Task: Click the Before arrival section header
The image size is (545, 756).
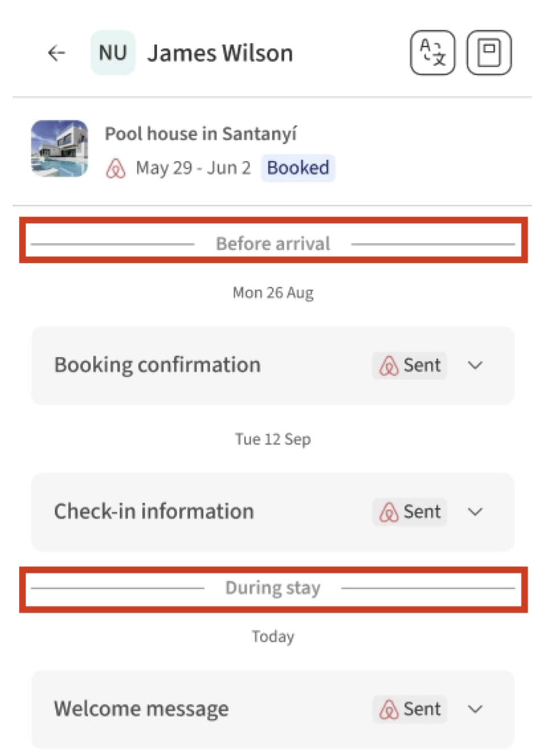Action: pyautogui.click(x=272, y=244)
